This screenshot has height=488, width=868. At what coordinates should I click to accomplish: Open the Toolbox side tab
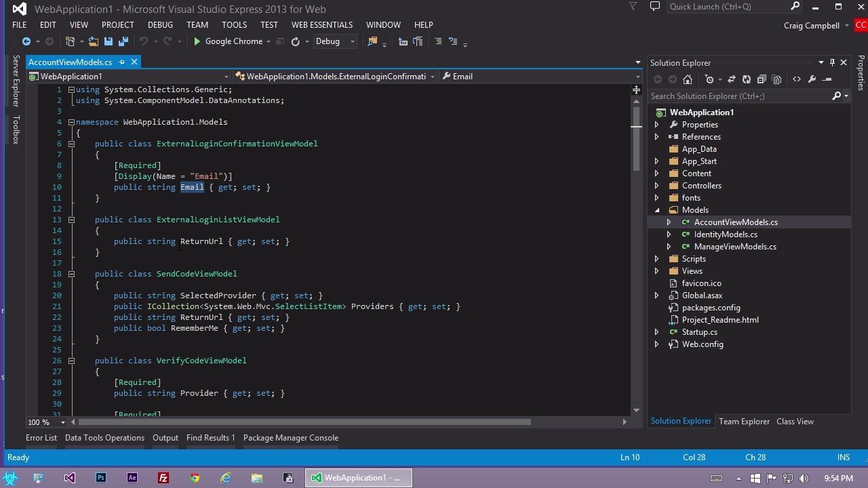pyautogui.click(x=16, y=129)
